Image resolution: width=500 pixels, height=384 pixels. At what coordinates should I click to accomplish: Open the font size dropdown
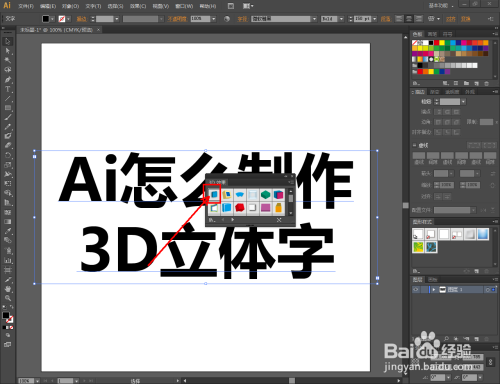(x=375, y=19)
